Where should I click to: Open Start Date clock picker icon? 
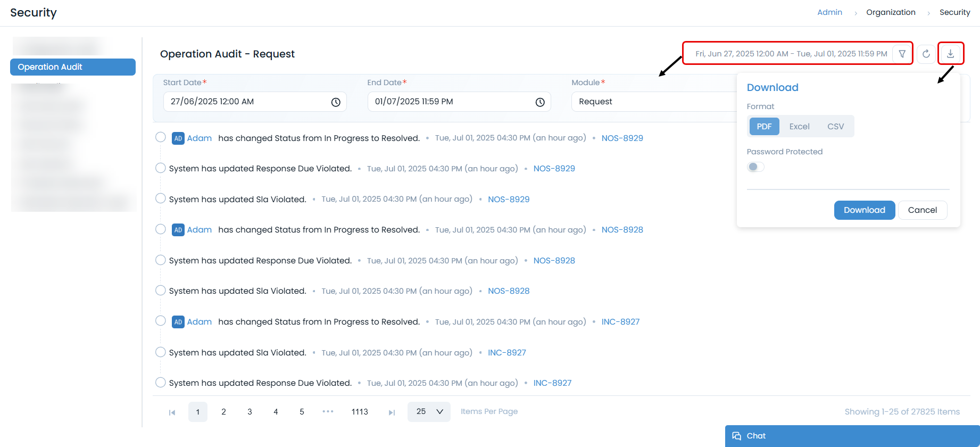pos(336,102)
